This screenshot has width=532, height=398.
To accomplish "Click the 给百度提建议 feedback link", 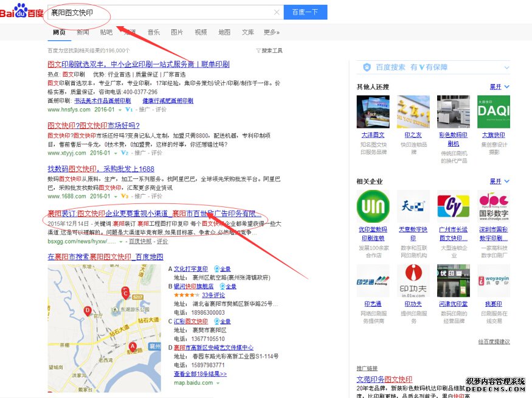I will point(494,341).
